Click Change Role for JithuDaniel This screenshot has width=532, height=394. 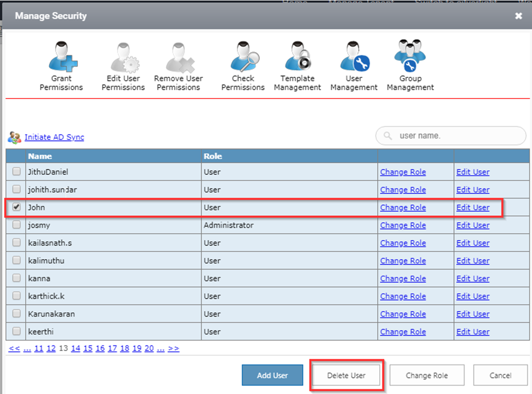click(x=403, y=172)
